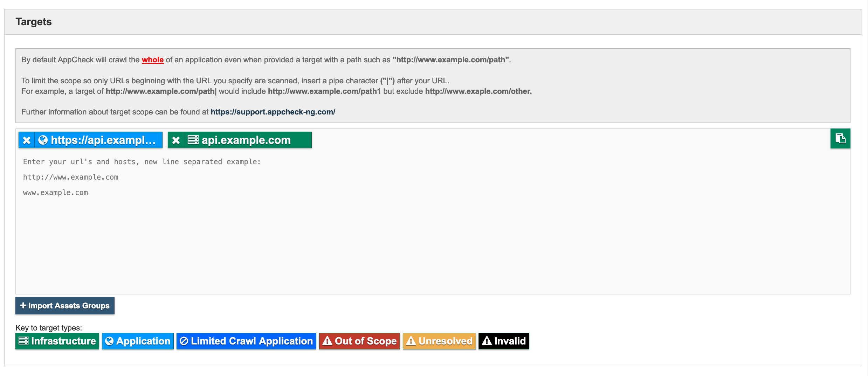868x376 pixels.
Task: Select the Limited Crawl Application legend
Action: click(x=246, y=341)
